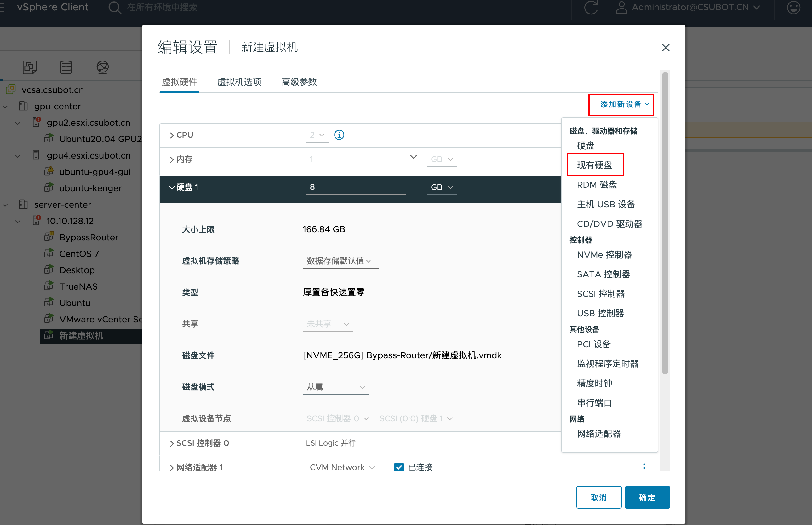This screenshot has height=525, width=812.
Task: Click the CPU info icon
Action: [x=339, y=135]
